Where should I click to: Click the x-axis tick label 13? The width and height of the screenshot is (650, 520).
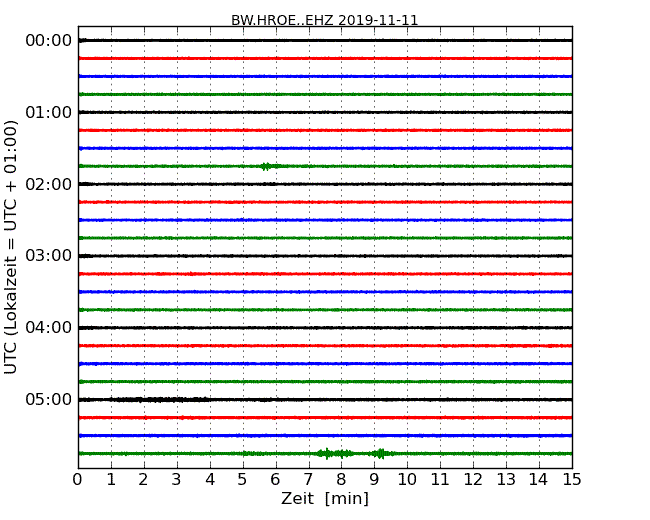[x=506, y=480]
